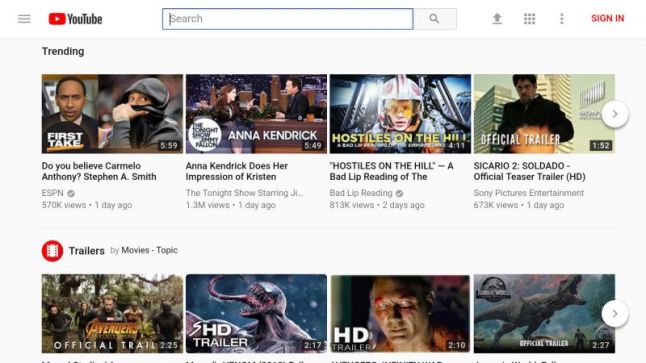Visit the Bad Lip Reading channel

361,193
